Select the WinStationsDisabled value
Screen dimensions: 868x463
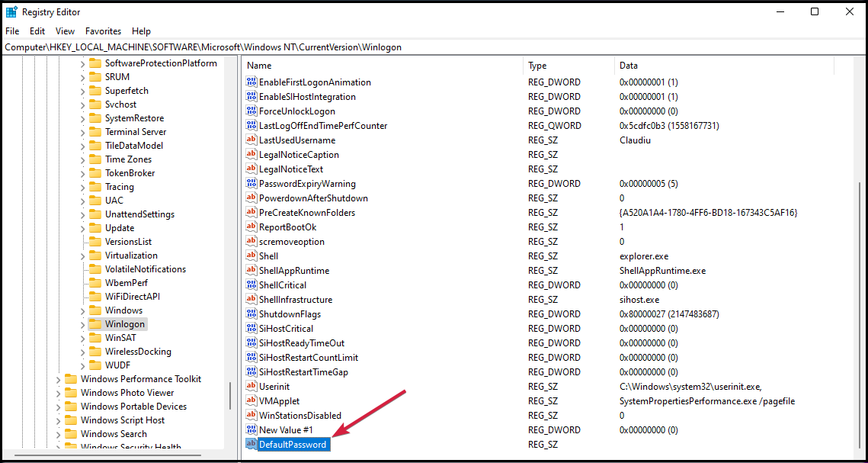click(x=300, y=416)
